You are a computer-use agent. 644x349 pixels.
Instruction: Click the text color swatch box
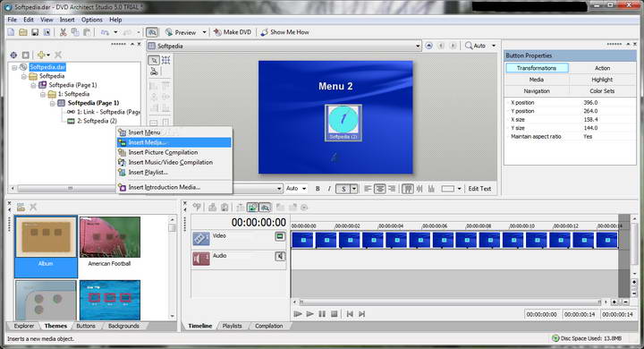pyautogui.click(x=448, y=189)
